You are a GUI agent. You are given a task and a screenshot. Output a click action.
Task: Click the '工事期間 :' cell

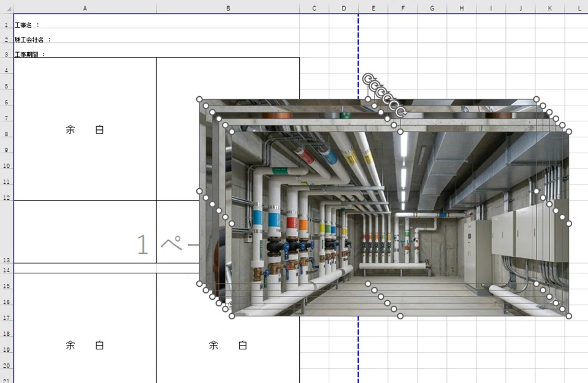[85, 50]
